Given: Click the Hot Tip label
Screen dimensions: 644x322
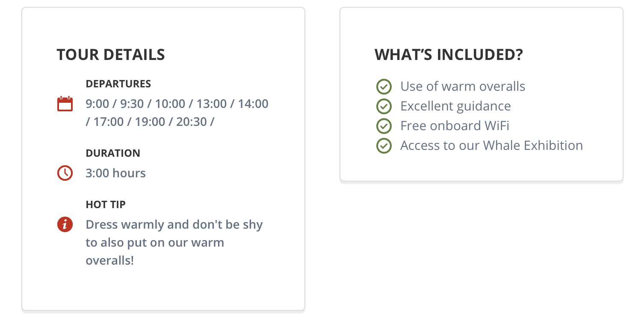Looking at the screenshot, I should 106,204.
